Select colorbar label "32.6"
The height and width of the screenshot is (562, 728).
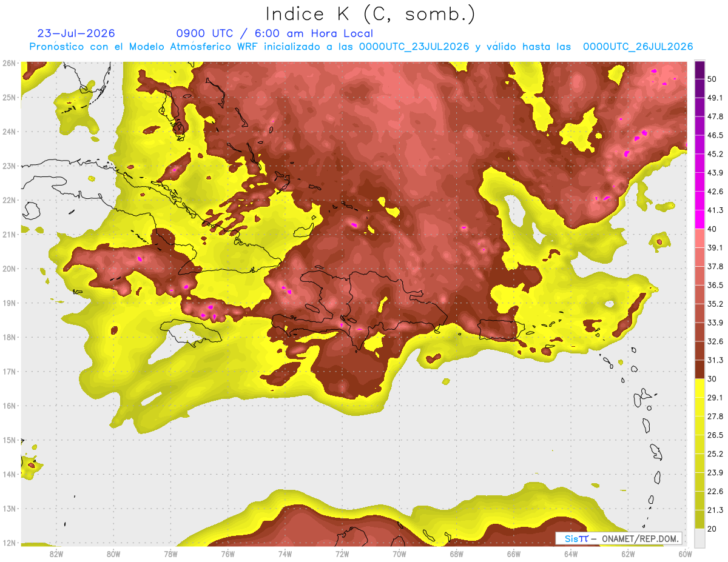[x=716, y=341]
